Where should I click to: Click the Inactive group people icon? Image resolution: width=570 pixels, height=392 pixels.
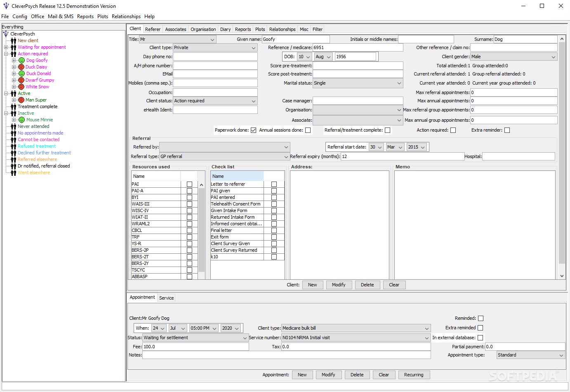tap(14, 113)
